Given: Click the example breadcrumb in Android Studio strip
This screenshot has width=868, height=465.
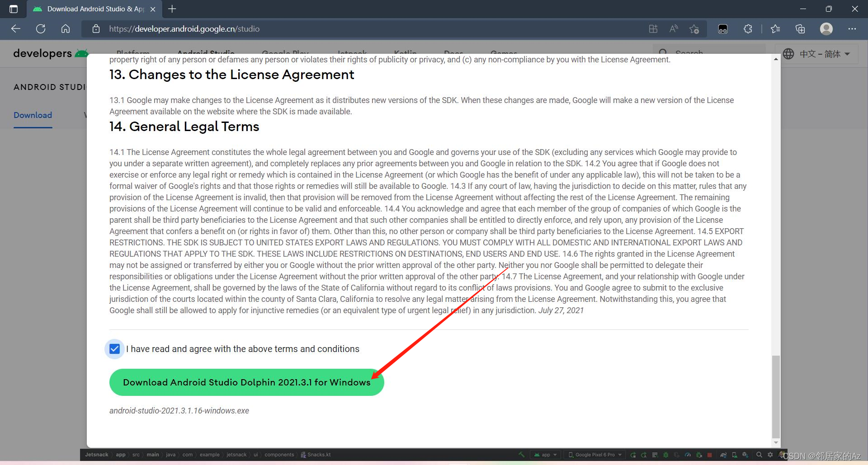Looking at the screenshot, I should pos(209,455).
